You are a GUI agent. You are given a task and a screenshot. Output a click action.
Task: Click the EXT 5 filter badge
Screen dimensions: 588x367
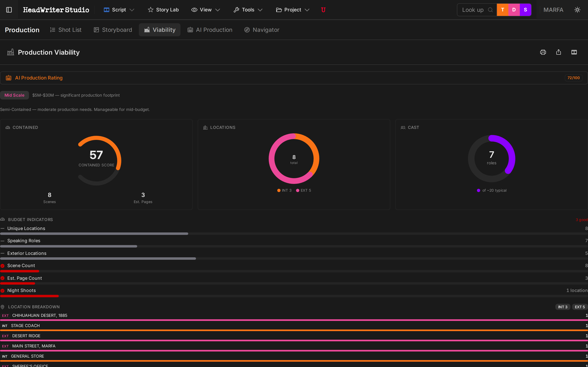[579, 307]
